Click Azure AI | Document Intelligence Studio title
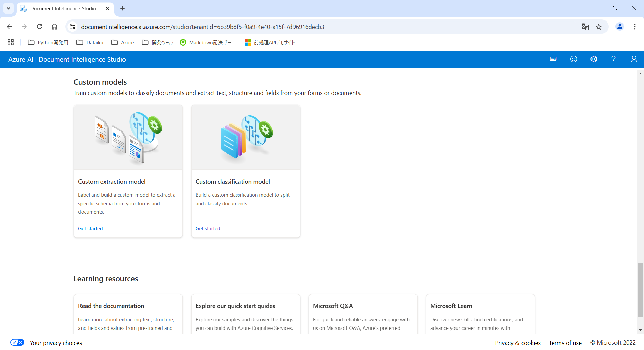The width and height of the screenshot is (644, 350). click(x=67, y=59)
